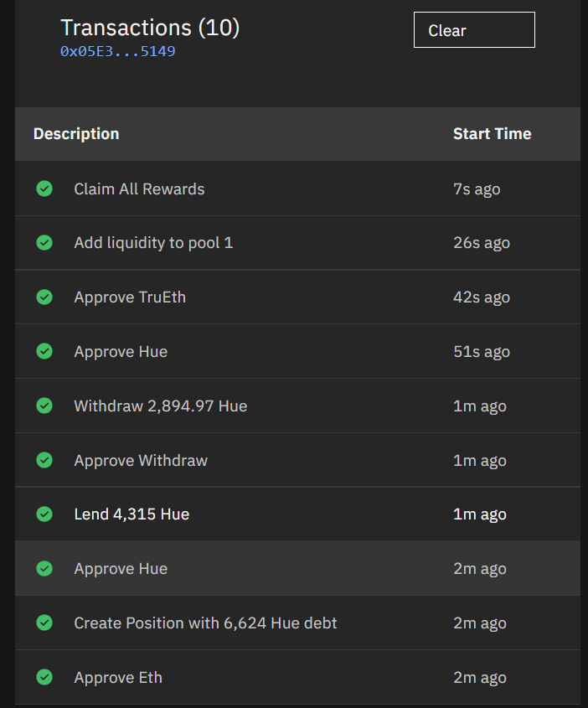Clear the transactions list
This screenshot has height=708, width=588.
(x=474, y=30)
